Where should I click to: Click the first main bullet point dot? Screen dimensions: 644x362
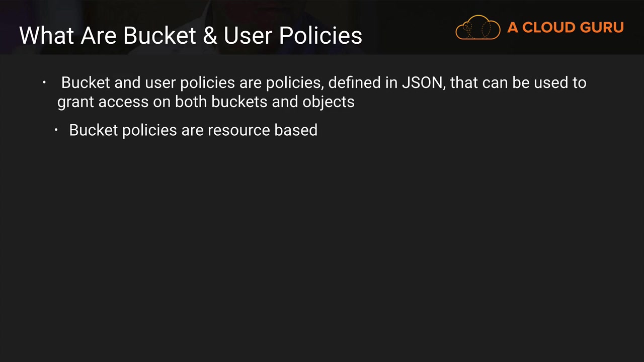tap(45, 82)
